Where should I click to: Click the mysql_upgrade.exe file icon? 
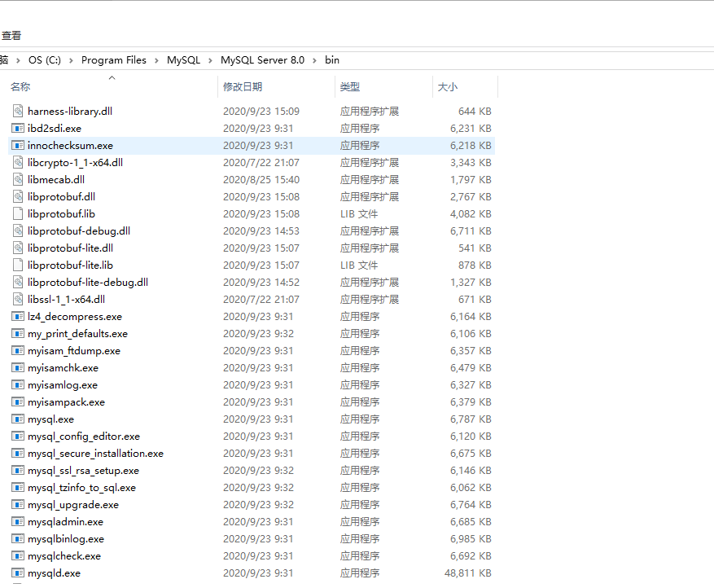point(18,505)
